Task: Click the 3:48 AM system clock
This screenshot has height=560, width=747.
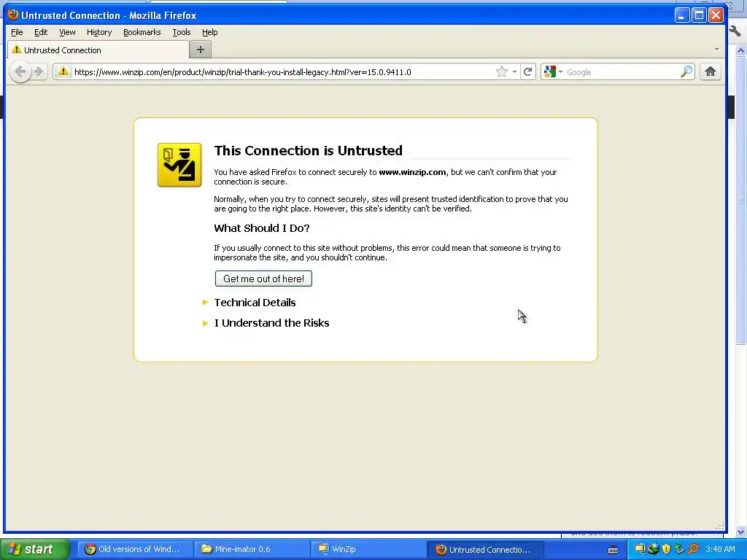Action: [x=720, y=549]
